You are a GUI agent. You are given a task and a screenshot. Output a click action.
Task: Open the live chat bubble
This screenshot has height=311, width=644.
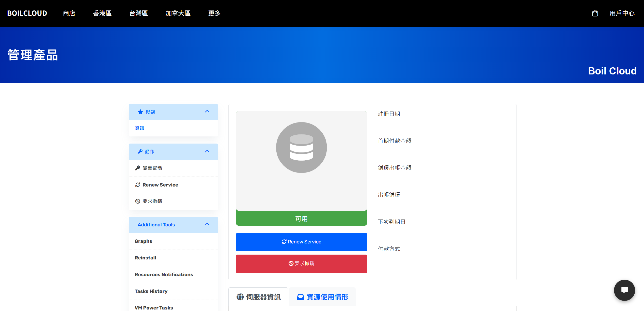point(624,290)
